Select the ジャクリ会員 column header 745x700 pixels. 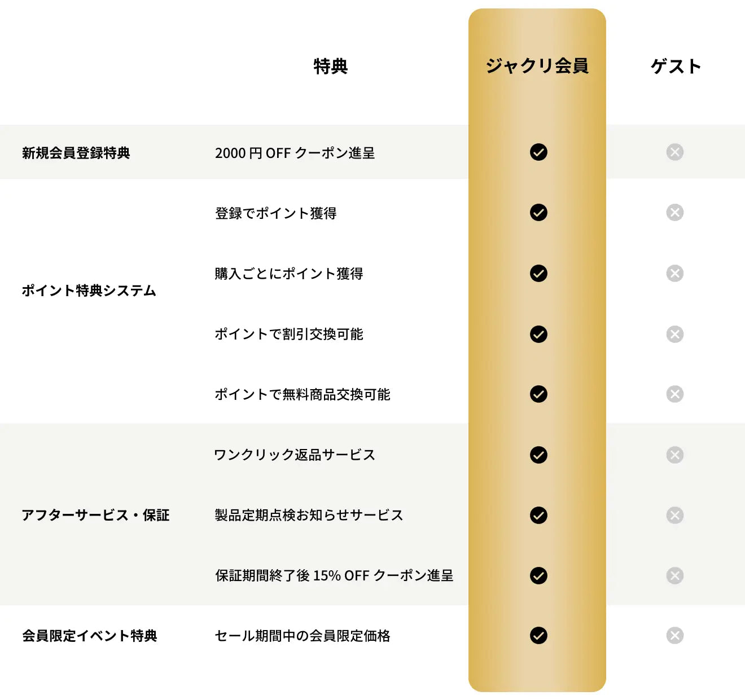click(537, 66)
